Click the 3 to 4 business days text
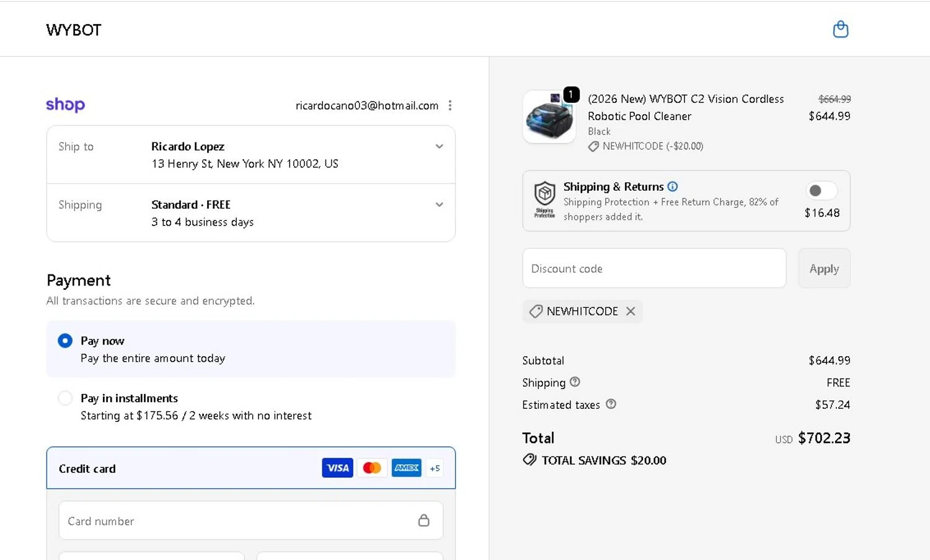Viewport: 930px width, 560px height. 203,222
